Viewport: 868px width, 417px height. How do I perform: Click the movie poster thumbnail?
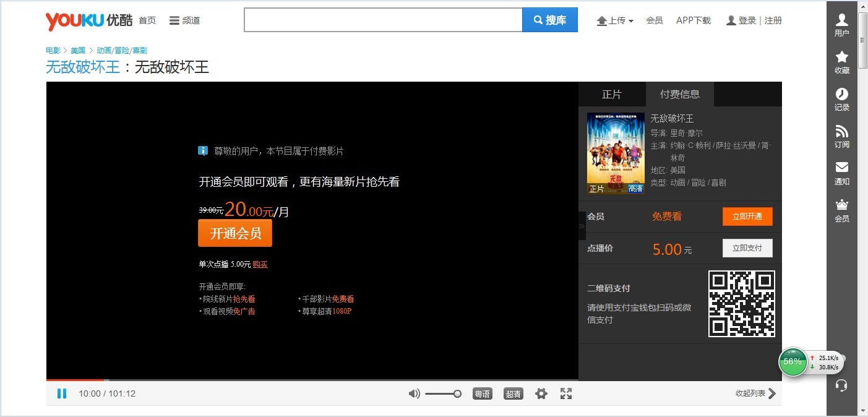click(x=616, y=153)
